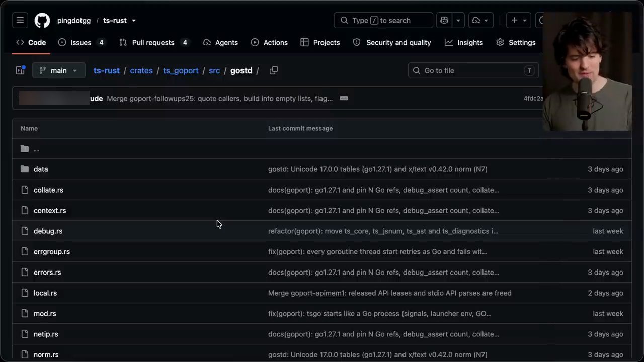Open the context.rs file

click(50, 210)
